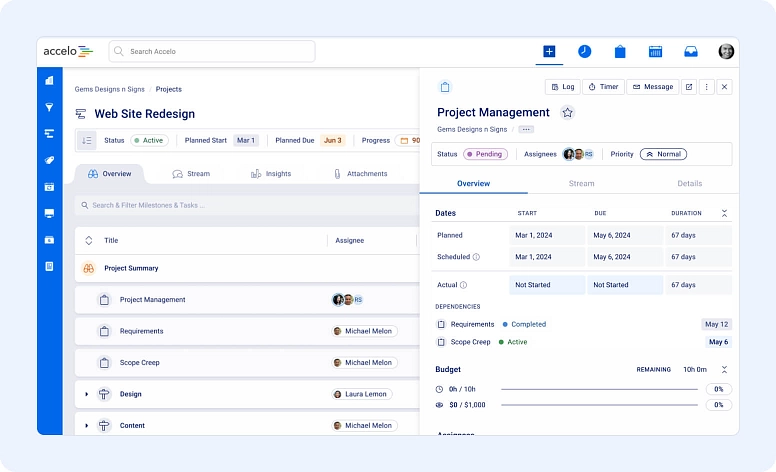This screenshot has width=776, height=472.
Task: Star the Project Management task as favorite
Action: click(567, 113)
